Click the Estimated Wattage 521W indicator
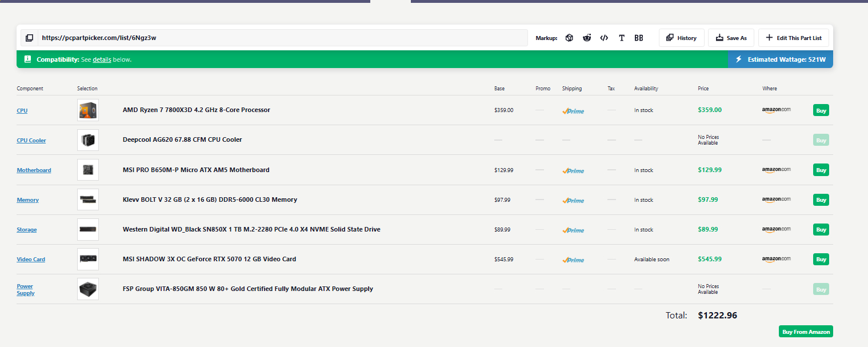 781,59
